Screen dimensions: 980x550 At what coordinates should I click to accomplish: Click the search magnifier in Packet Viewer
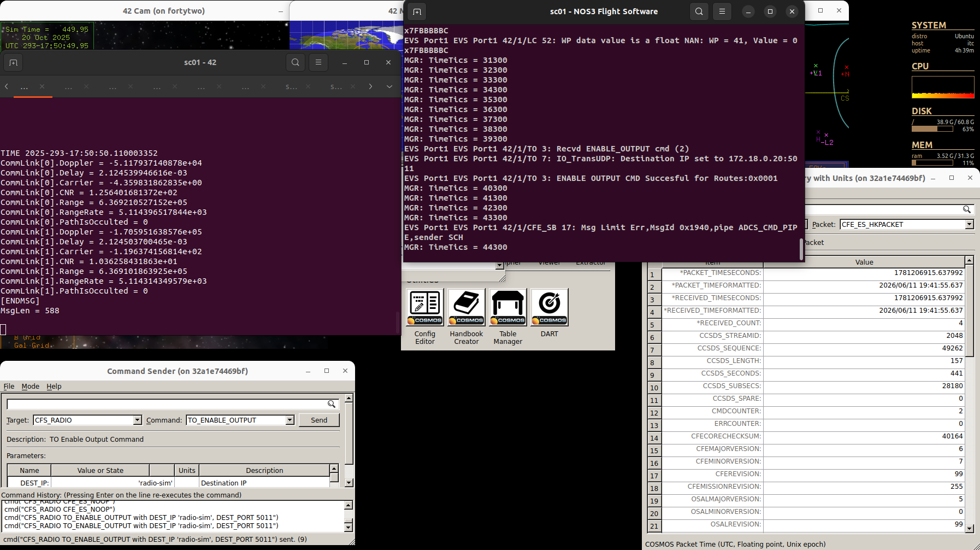967,209
